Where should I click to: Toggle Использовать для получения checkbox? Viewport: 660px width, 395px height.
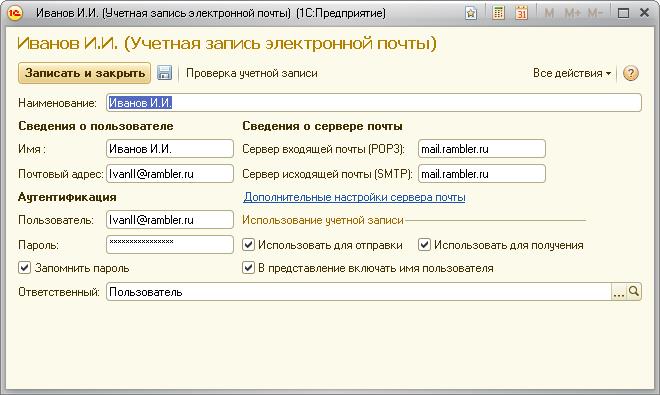(424, 245)
